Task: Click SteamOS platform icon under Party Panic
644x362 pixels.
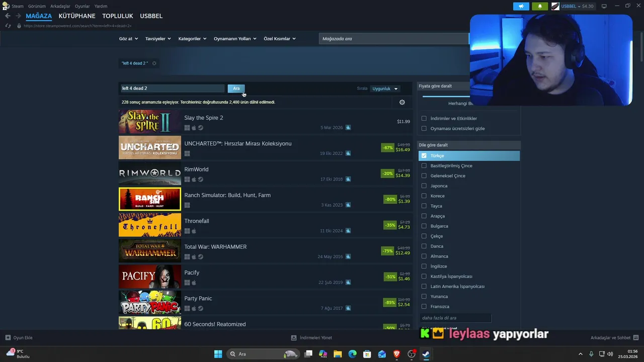Action: point(201,308)
